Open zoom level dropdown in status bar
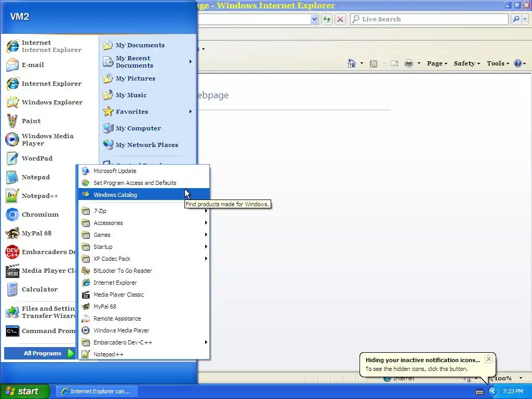This screenshot has width=532, height=399. [x=521, y=378]
